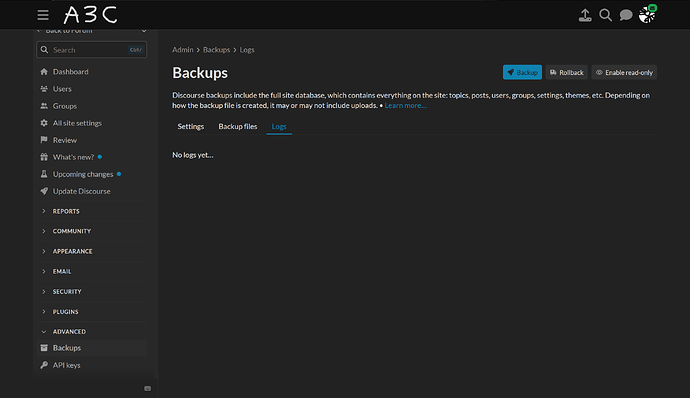Open the hamburger menu

pyautogui.click(x=43, y=15)
